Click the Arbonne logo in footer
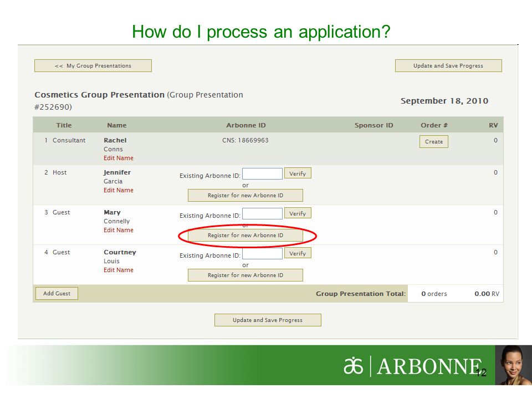The width and height of the screenshot is (532, 399). point(412,366)
